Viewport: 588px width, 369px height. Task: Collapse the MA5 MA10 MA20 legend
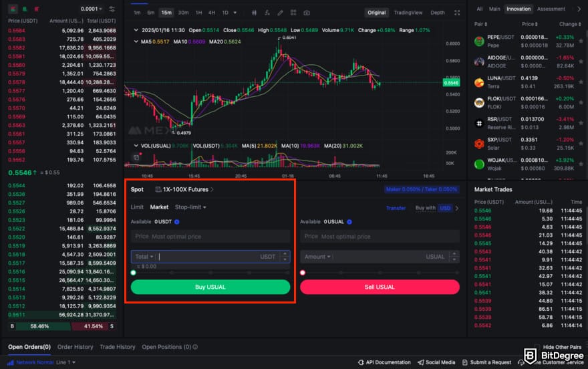[136, 41]
